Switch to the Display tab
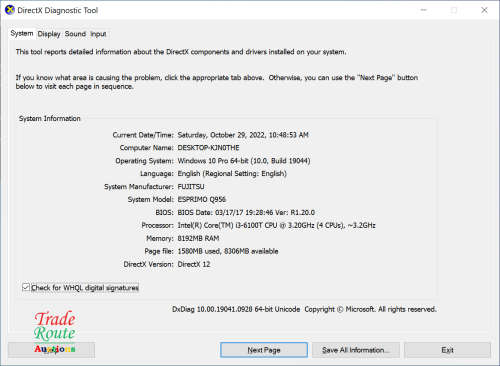Screen dimensions: 500x366 coord(49,34)
